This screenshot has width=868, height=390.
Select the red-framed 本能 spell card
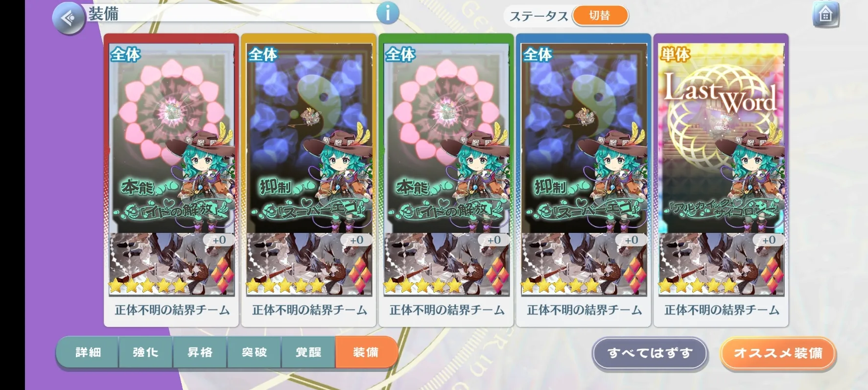click(171, 138)
